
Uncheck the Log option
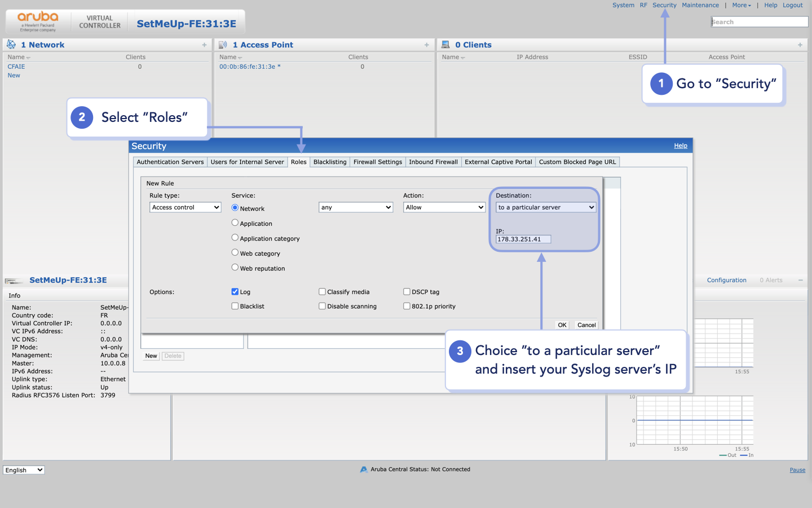point(235,291)
